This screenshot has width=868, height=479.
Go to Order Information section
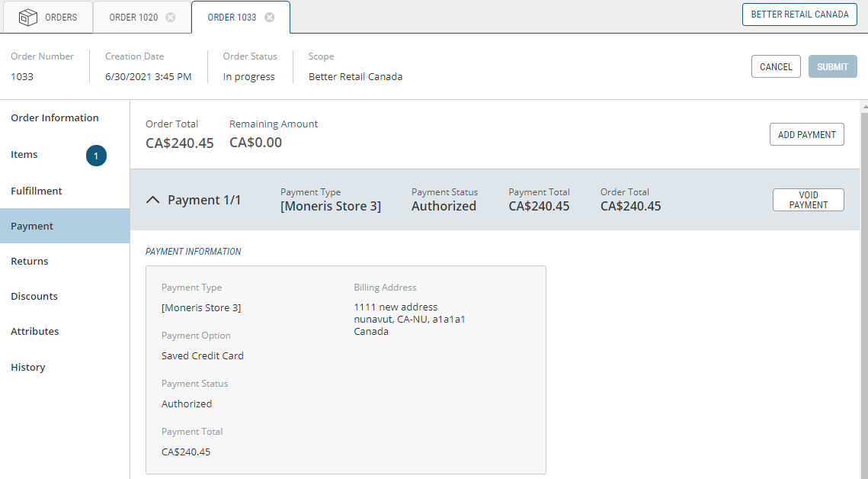click(55, 118)
